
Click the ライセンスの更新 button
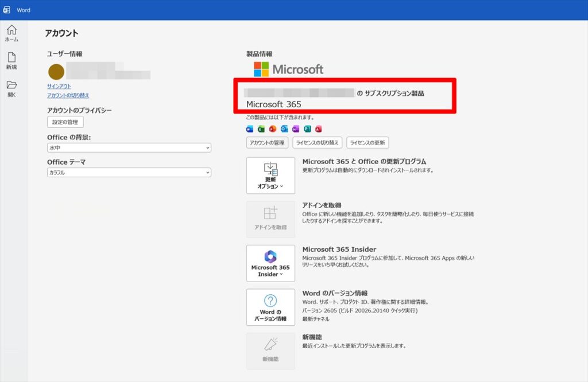[x=367, y=143]
